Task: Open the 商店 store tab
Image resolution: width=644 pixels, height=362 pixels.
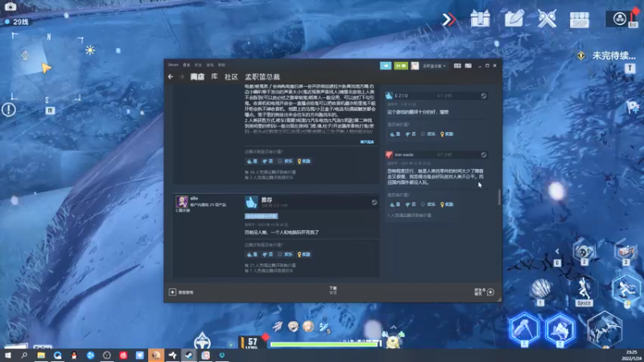Action: pyautogui.click(x=197, y=76)
